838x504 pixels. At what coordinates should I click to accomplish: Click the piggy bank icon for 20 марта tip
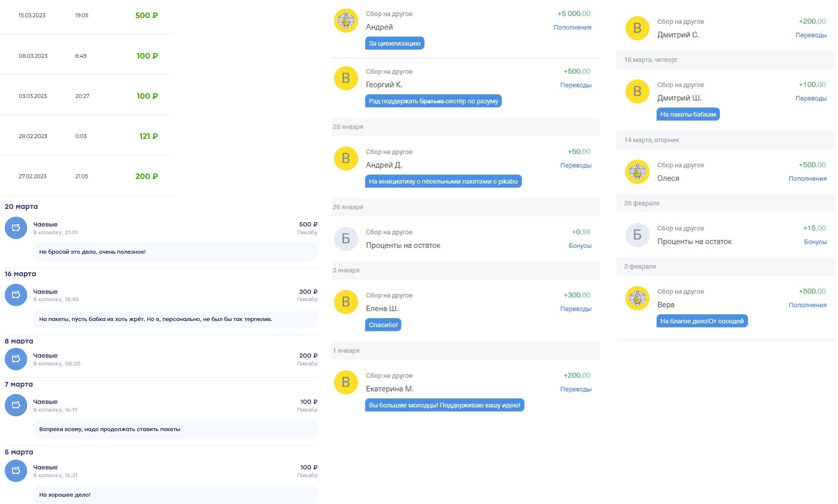point(16,228)
